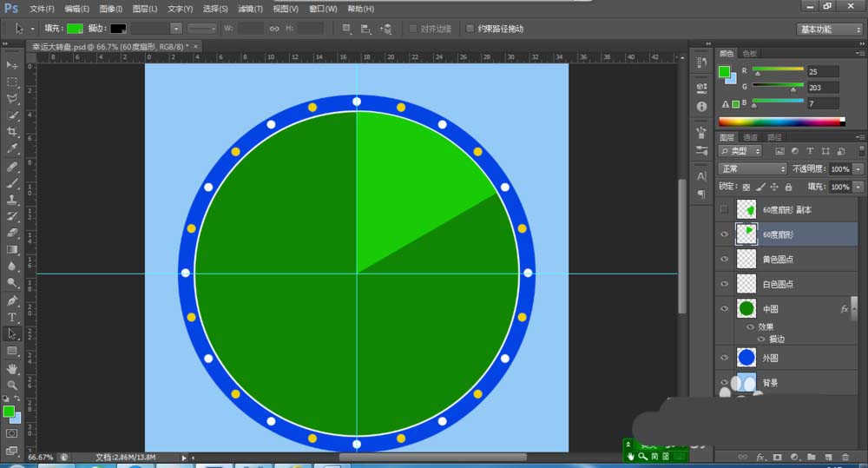
Task: Select the Crop tool
Action: click(x=12, y=132)
